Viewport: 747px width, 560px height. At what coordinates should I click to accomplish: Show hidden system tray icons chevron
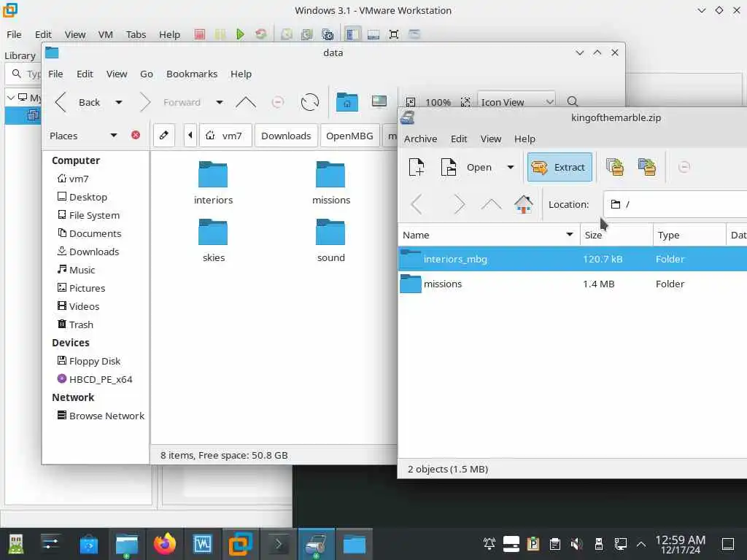click(641, 544)
